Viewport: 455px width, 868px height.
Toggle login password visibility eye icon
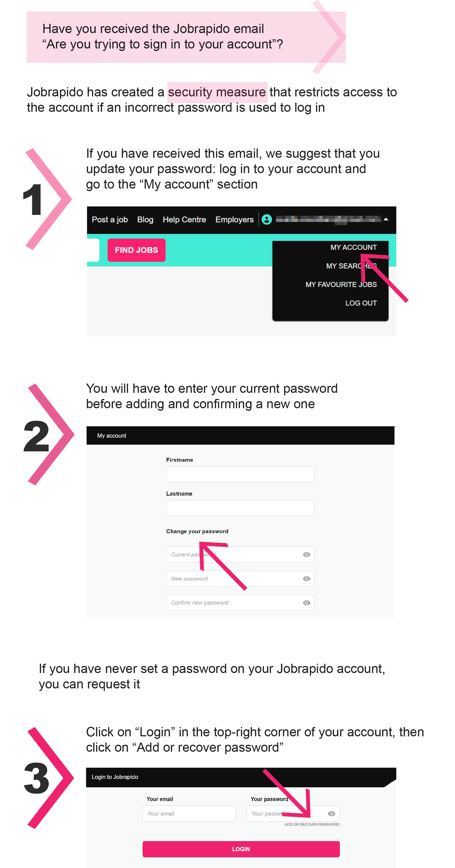pyautogui.click(x=331, y=814)
